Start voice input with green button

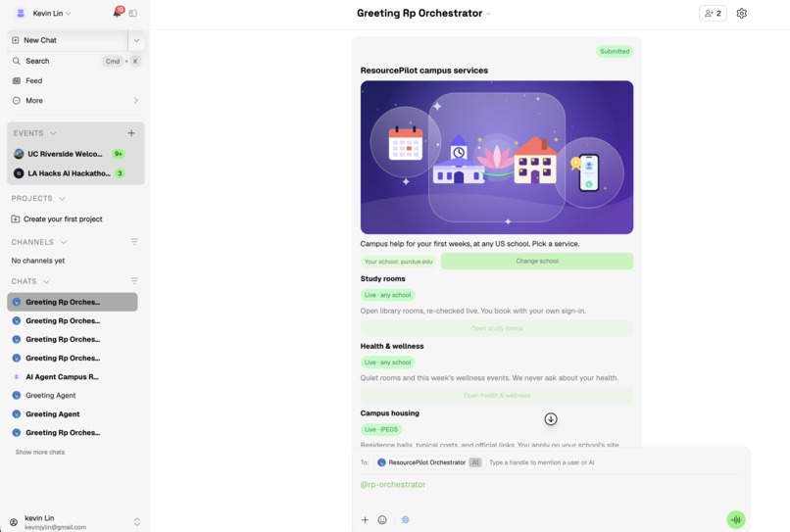[x=735, y=519]
